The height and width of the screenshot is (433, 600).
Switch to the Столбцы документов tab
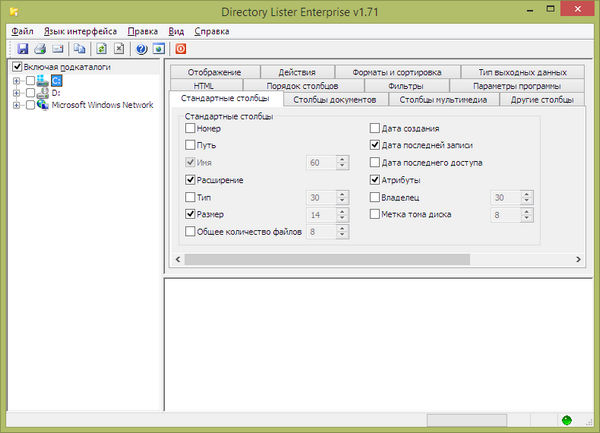(334, 100)
